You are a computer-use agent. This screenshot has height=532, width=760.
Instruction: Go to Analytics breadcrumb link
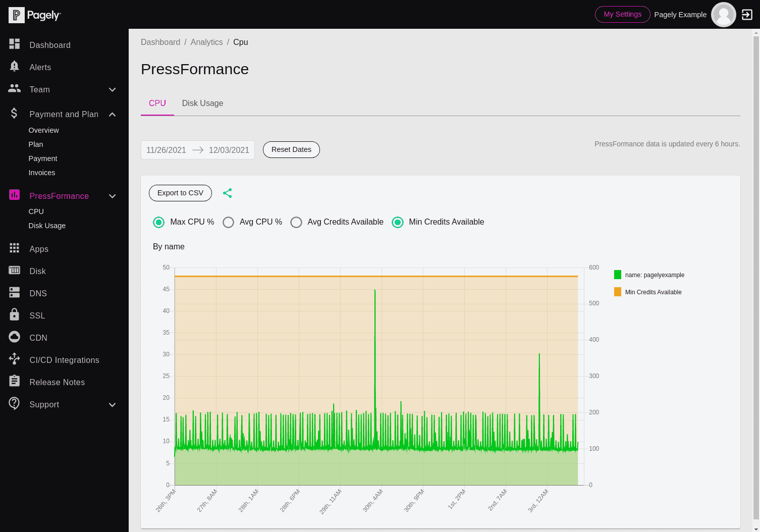click(206, 42)
